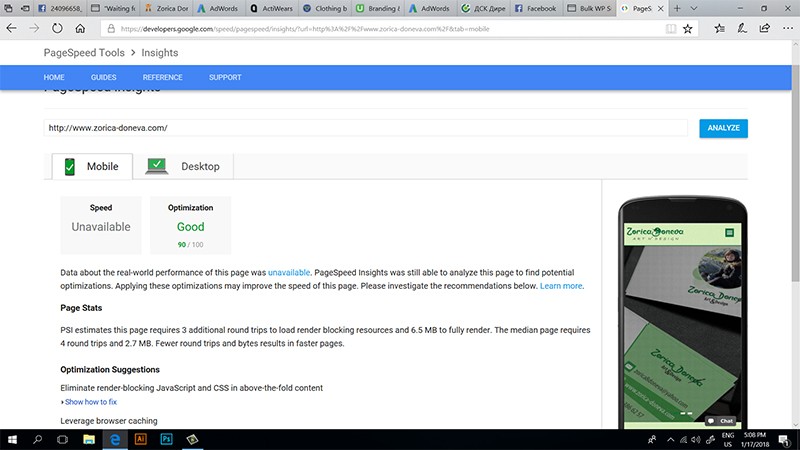This screenshot has height=450, width=800.
Task: Open Windows taskbar search icon
Action: (37, 439)
